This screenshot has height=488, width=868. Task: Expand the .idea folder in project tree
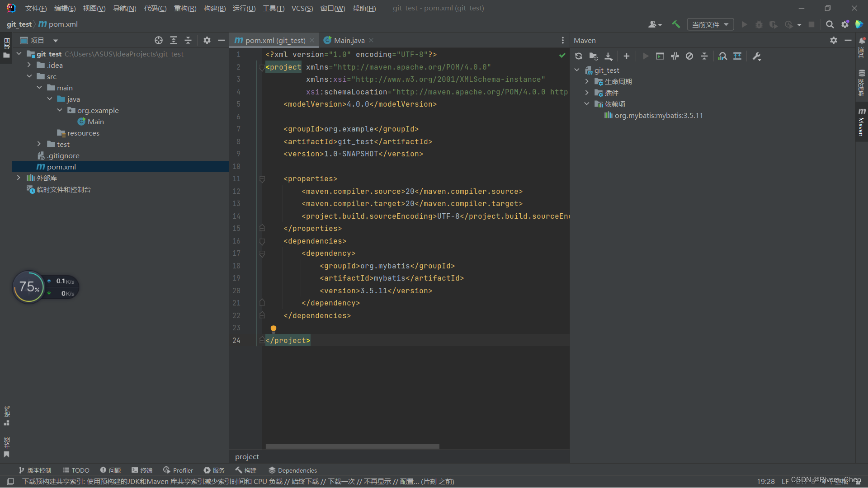pyautogui.click(x=29, y=65)
